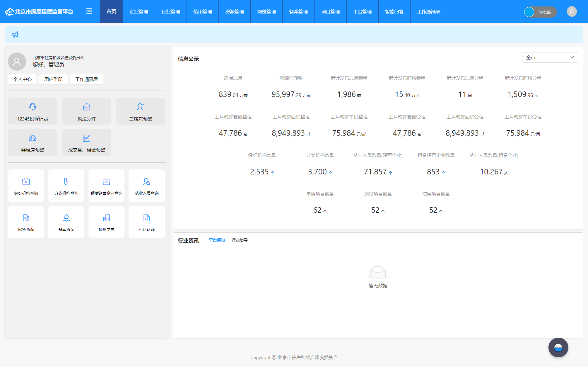This screenshot has width=588, height=367.
Task: Switch to 平台通知 tab
Action: [x=217, y=240]
